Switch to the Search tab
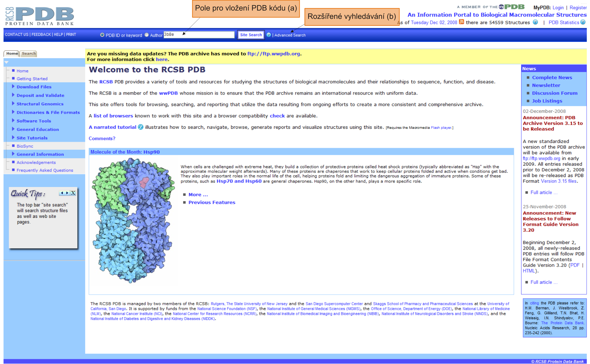The width and height of the screenshot is (590, 364). point(29,54)
